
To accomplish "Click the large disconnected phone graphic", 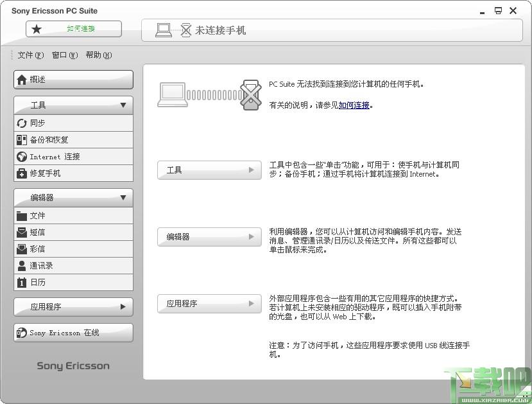I will 251,94.
